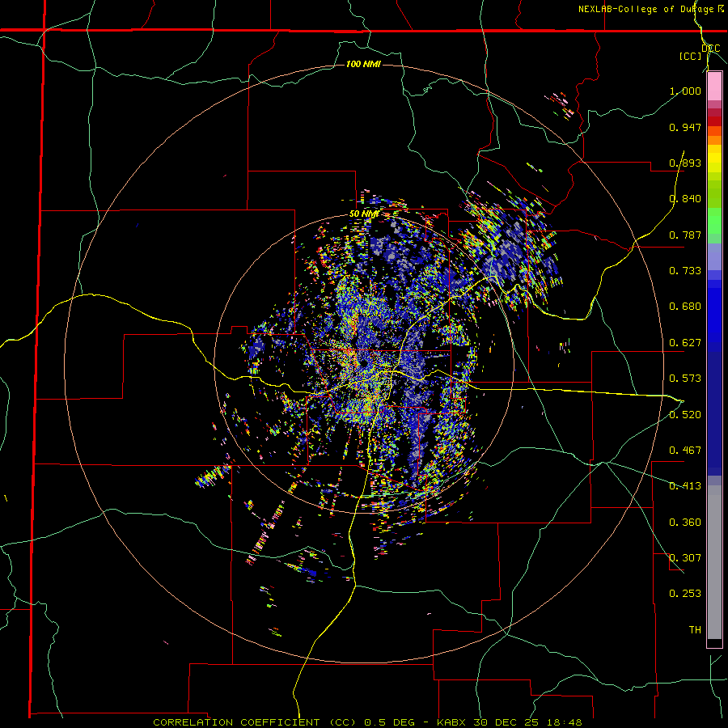Click the 0.307 legend value
This screenshot has height=728, width=728.
(685, 558)
